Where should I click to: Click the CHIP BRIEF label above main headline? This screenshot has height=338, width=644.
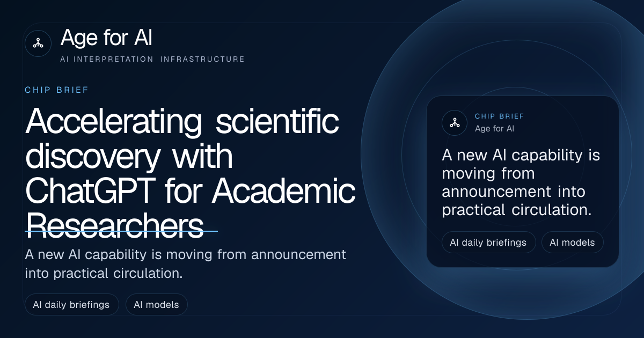57,90
